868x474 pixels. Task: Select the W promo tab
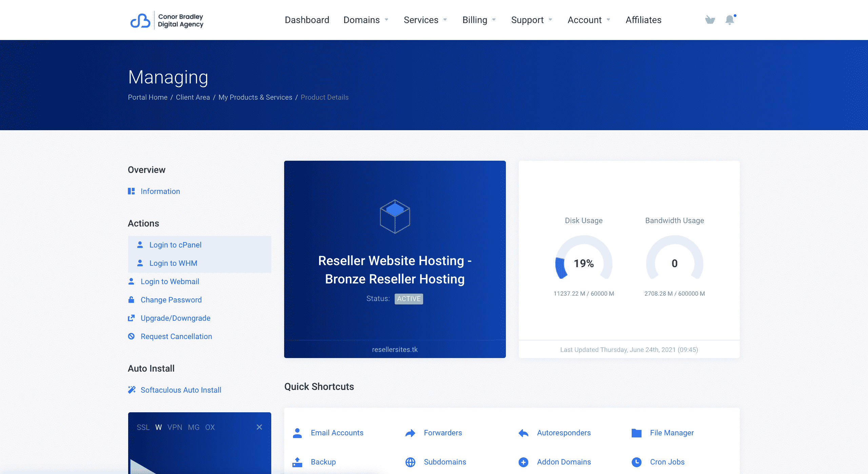click(158, 427)
